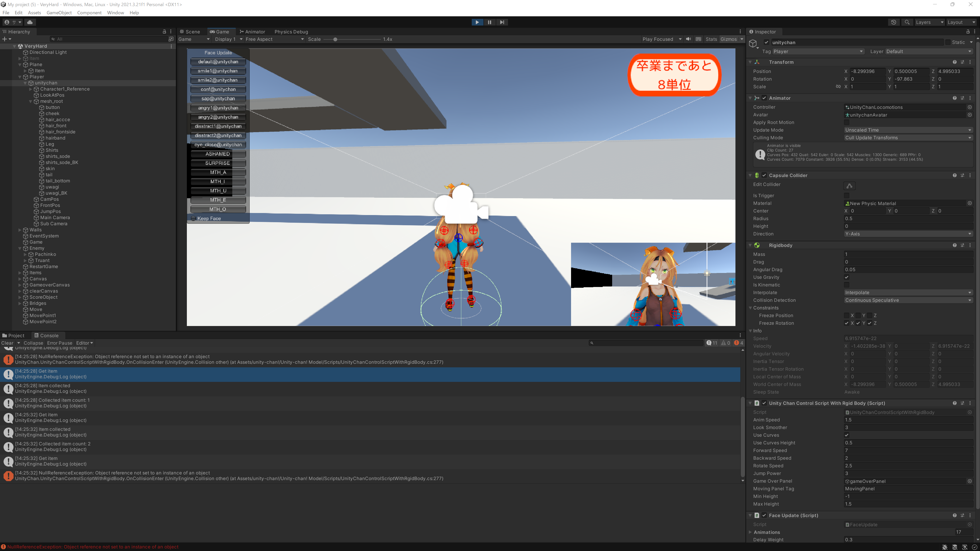Viewport: 980px width, 551px height.
Task: Click the cloud collaboration icon in the toolbar
Action: point(30,22)
